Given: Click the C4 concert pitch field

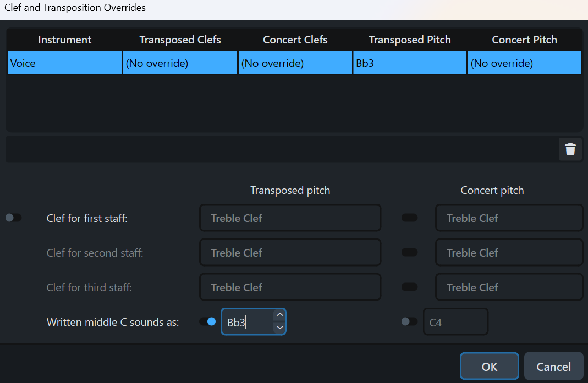Looking at the screenshot, I should pyautogui.click(x=455, y=323).
